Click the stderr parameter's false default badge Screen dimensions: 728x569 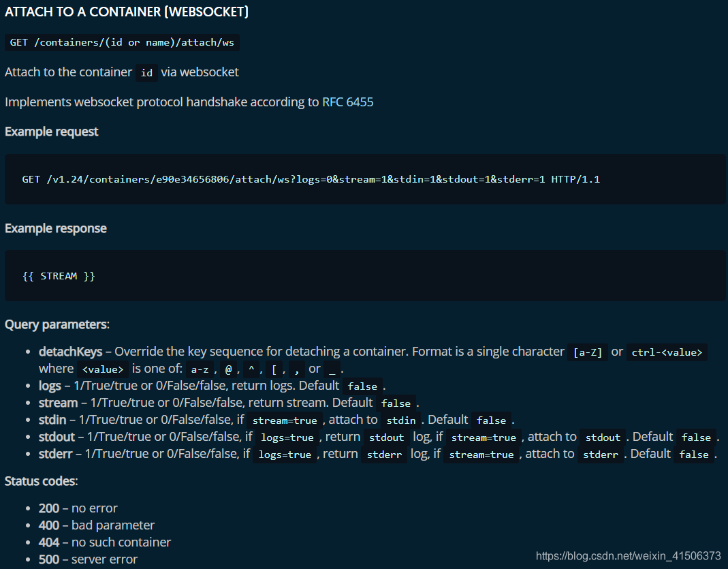coord(693,454)
